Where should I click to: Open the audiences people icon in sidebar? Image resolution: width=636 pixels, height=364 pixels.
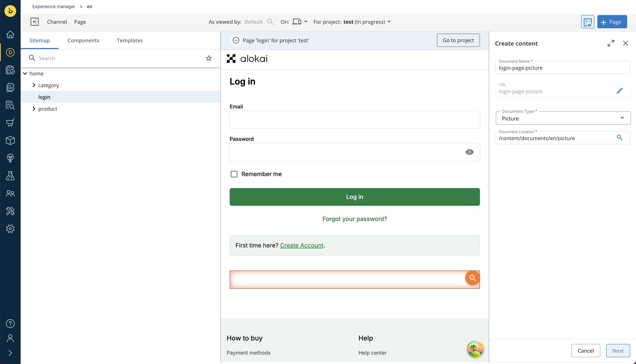(x=10, y=194)
